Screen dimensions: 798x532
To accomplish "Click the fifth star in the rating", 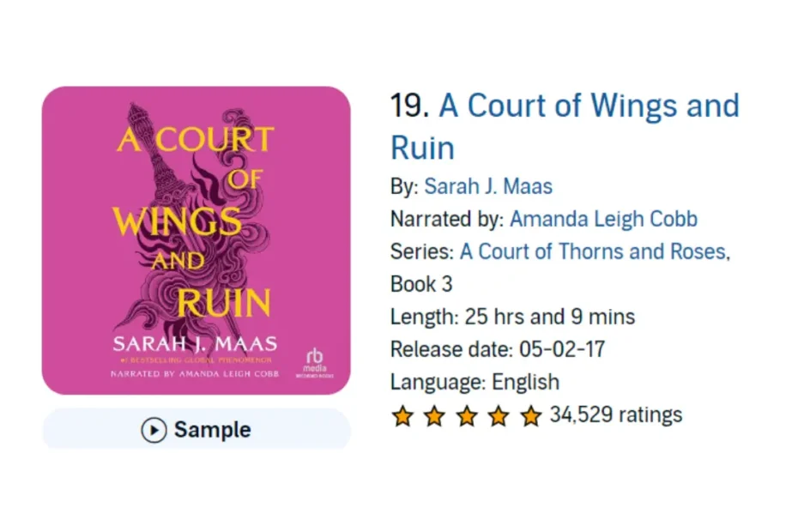I will (529, 415).
